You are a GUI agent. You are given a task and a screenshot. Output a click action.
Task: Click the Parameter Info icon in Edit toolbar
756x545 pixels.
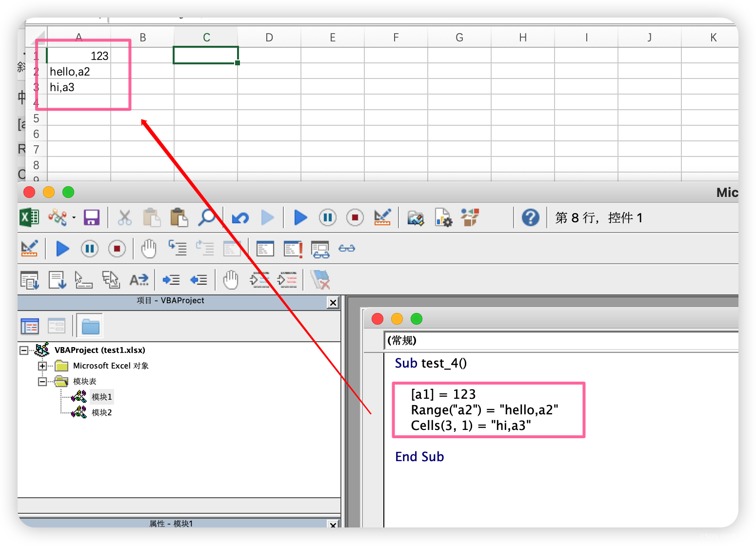click(111, 280)
